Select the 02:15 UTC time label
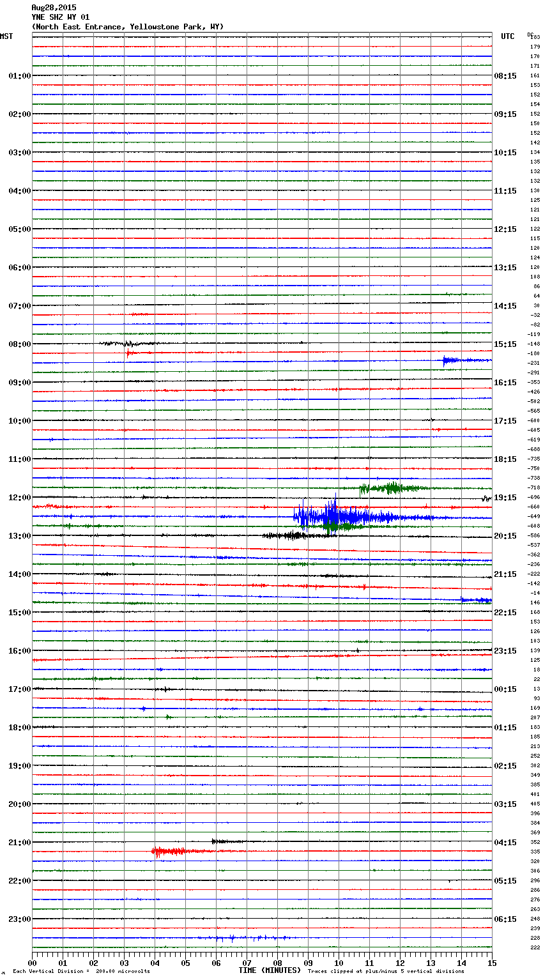This screenshot has width=543, height=980. coord(505,766)
